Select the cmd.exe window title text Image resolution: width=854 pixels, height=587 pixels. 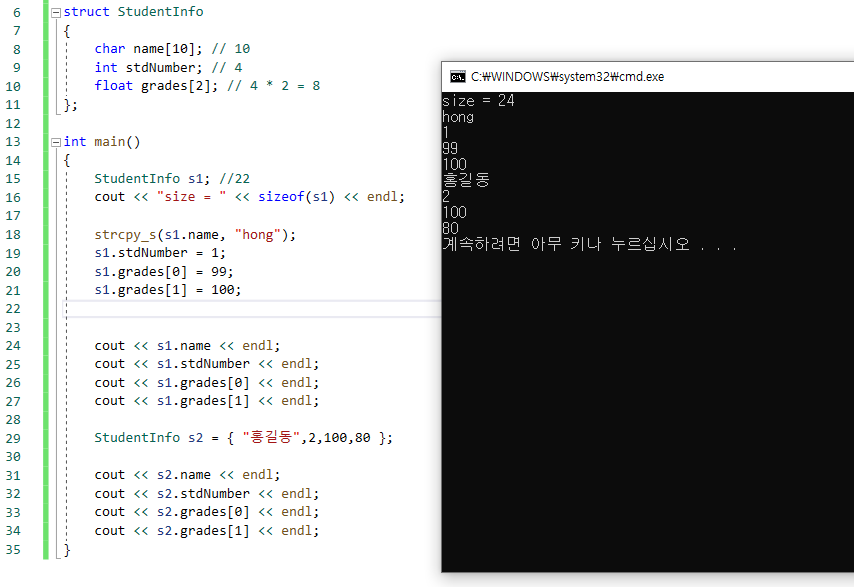point(568,77)
